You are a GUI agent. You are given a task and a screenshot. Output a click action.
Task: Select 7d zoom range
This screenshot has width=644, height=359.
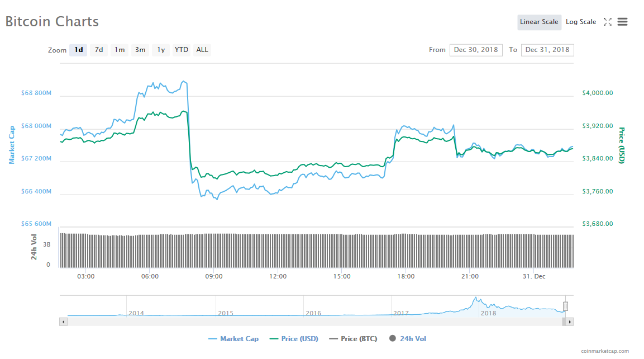[x=99, y=50]
